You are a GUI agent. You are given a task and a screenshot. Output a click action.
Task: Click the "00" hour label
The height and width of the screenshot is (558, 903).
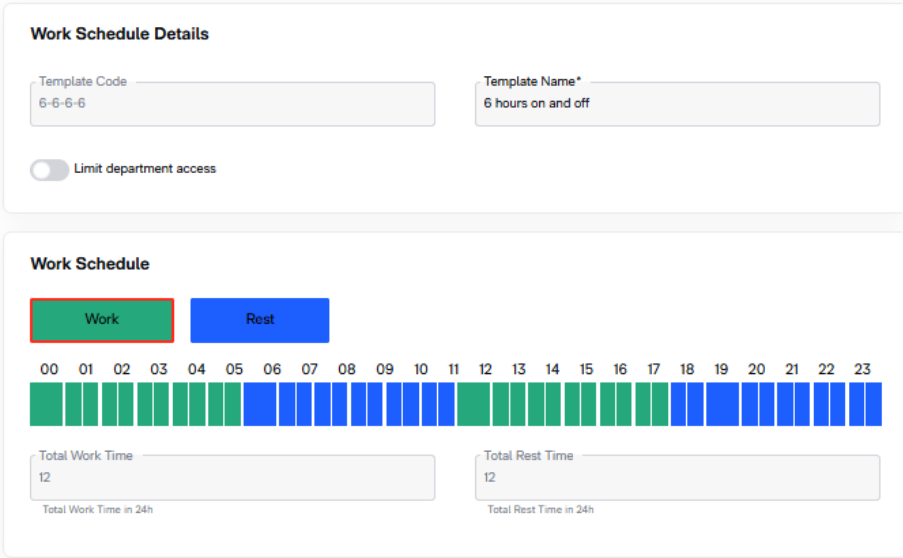[49, 370]
